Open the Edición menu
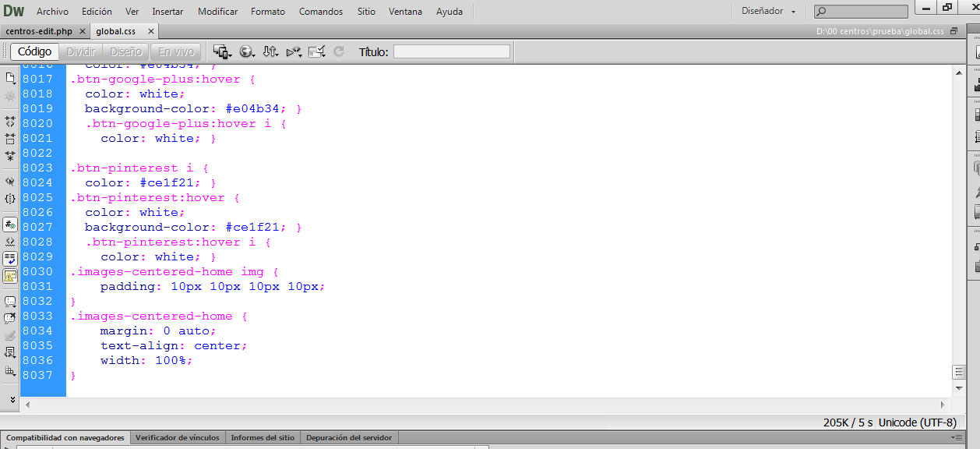980x449 pixels. click(97, 12)
